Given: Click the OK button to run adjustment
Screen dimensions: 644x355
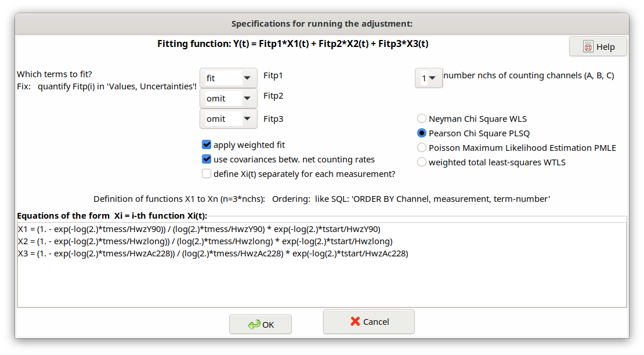Looking at the screenshot, I should [x=260, y=324].
